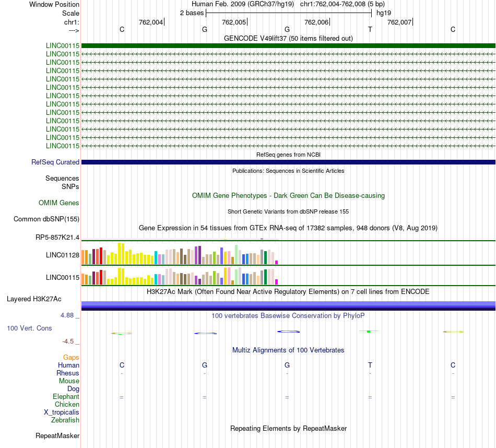Open the RefSeq genes from NCBI title
Screen dimensions: 496x448
click(288, 155)
